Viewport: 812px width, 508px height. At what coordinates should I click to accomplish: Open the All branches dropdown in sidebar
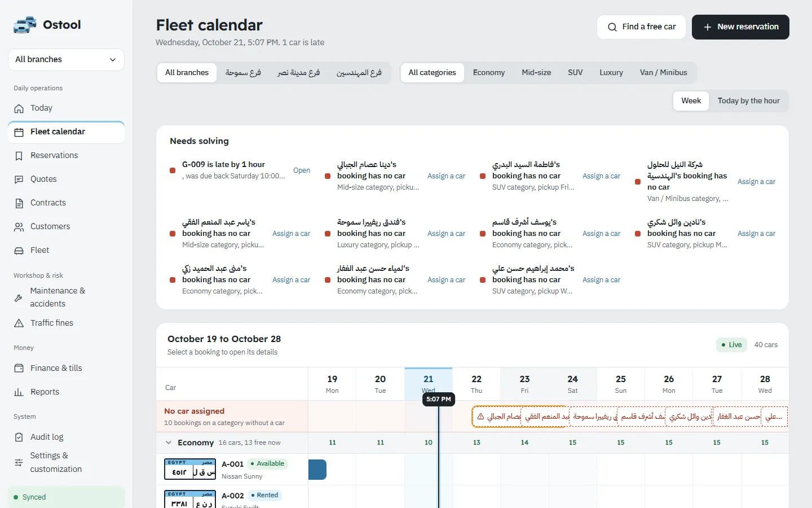tap(66, 60)
